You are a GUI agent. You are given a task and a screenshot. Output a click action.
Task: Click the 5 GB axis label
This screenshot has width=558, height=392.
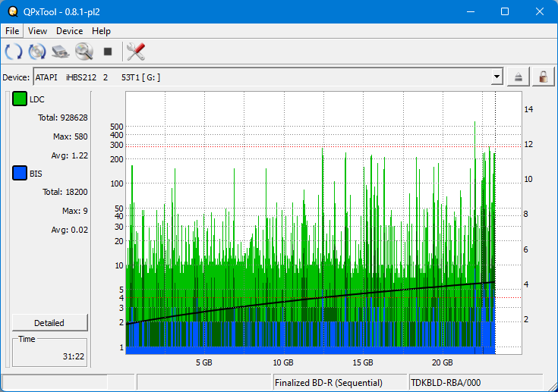point(203,362)
